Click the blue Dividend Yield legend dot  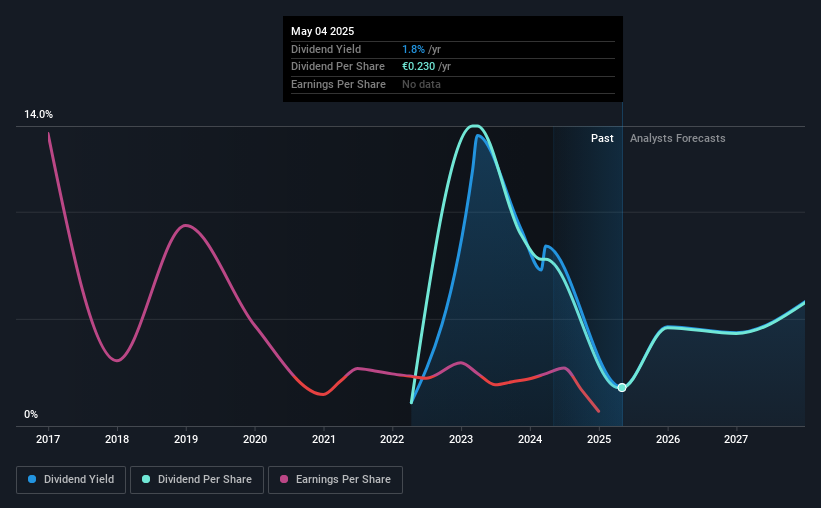pos(32,479)
